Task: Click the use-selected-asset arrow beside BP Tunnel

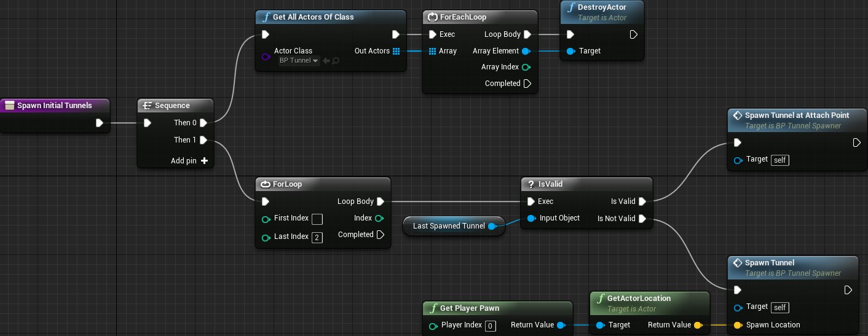Action: [326, 61]
